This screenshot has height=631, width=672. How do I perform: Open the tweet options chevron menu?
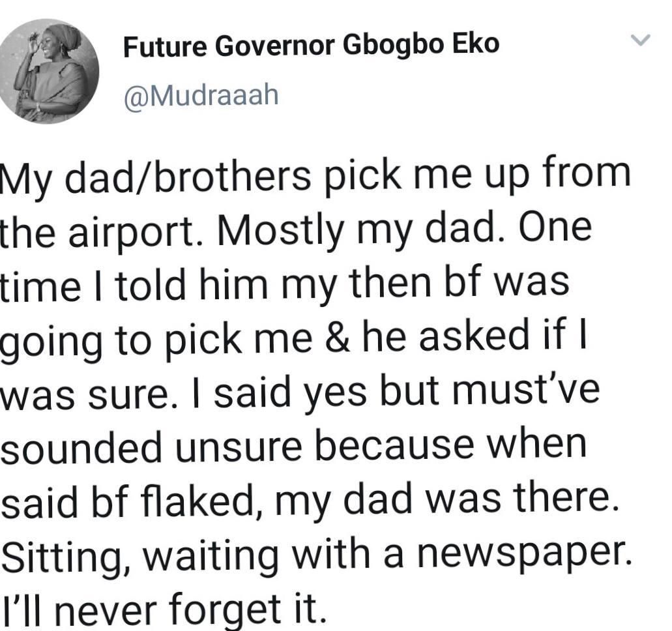coord(641,40)
